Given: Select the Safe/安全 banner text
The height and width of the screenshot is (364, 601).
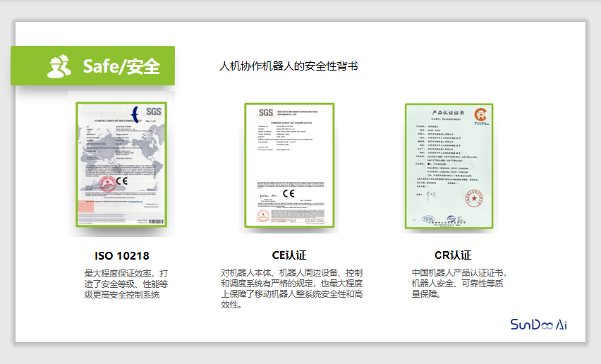Looking at the screenshot, I should coord(121,66).
